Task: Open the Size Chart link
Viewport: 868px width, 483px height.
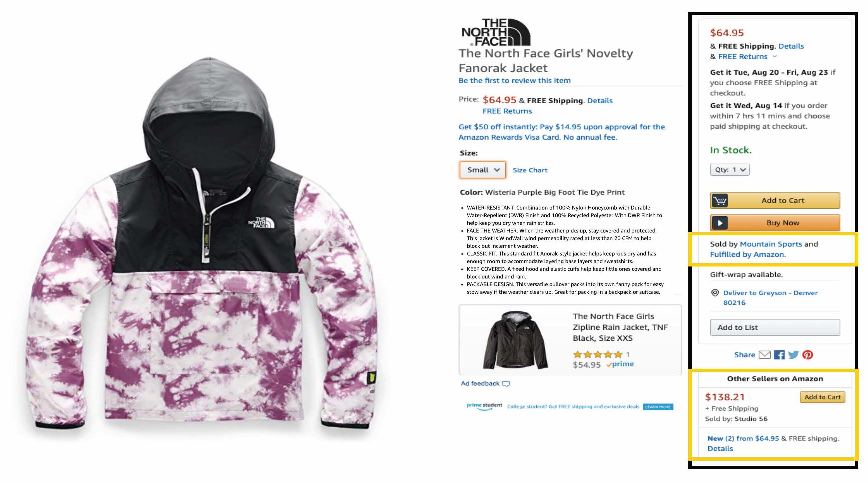Action: [x=530, y=170]
